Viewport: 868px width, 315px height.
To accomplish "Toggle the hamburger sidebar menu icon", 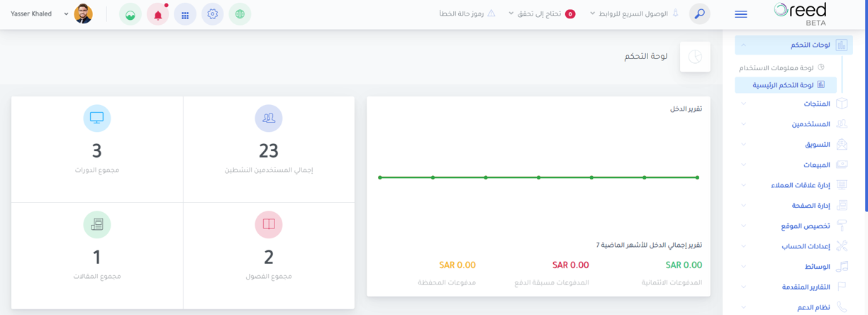I will (741, 14).
